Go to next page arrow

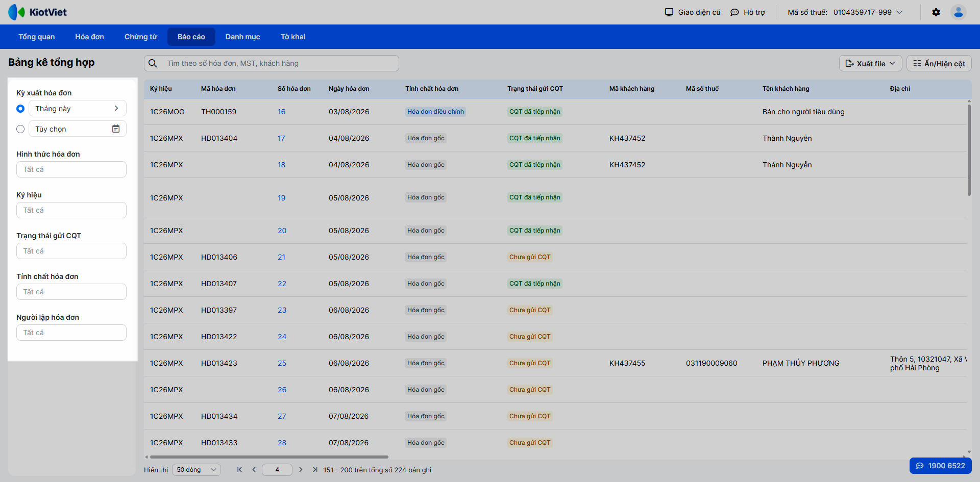coord(301,470)
